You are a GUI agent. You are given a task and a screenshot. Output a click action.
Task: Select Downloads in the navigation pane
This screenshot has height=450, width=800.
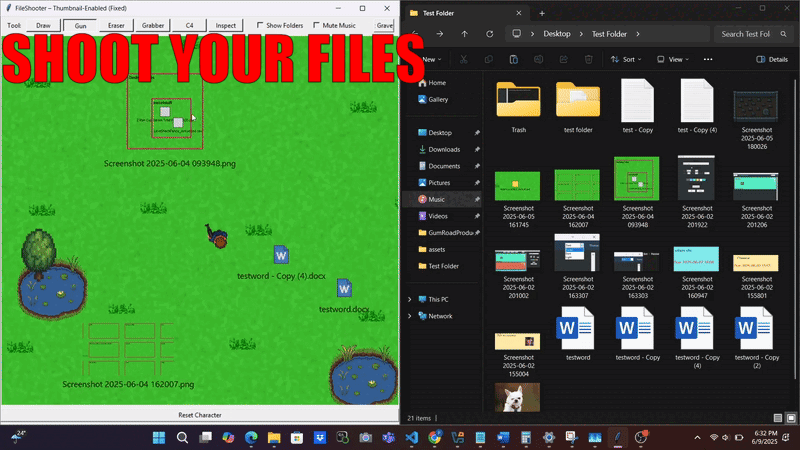coord(444,149)
